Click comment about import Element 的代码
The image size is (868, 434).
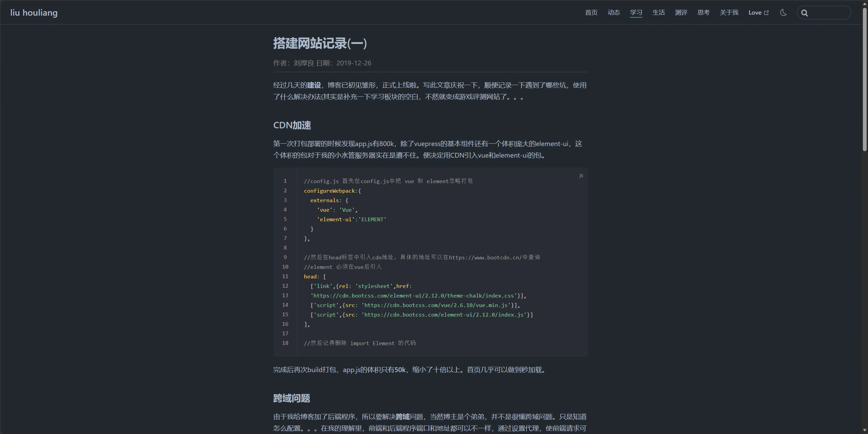coord(360,343)
